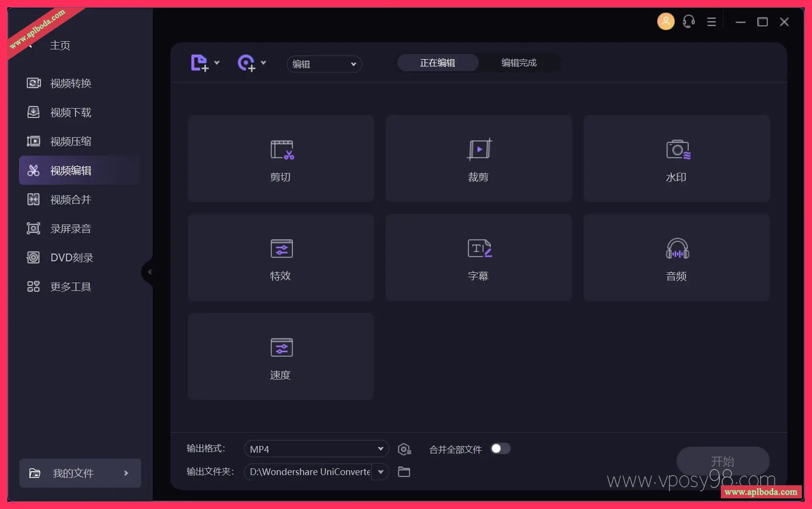Collapse the sidebar using the edge arrow
This screenshot has height=509, width=812.
(x=149, y=272)
